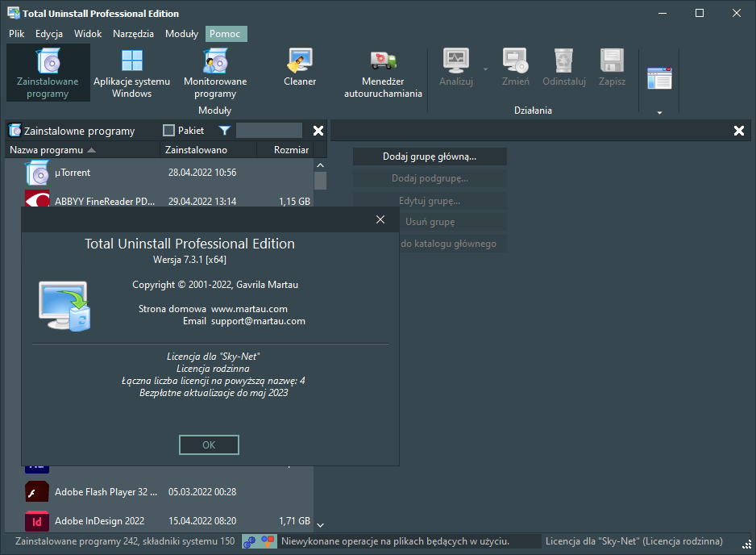Click the Zapisz floppy disk icon
This screenshot has width=756, height=555.
pyautogui.click(x=612, y=61)
